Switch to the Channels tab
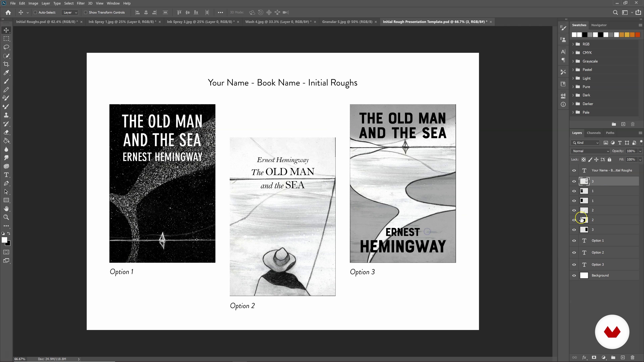 594,133
